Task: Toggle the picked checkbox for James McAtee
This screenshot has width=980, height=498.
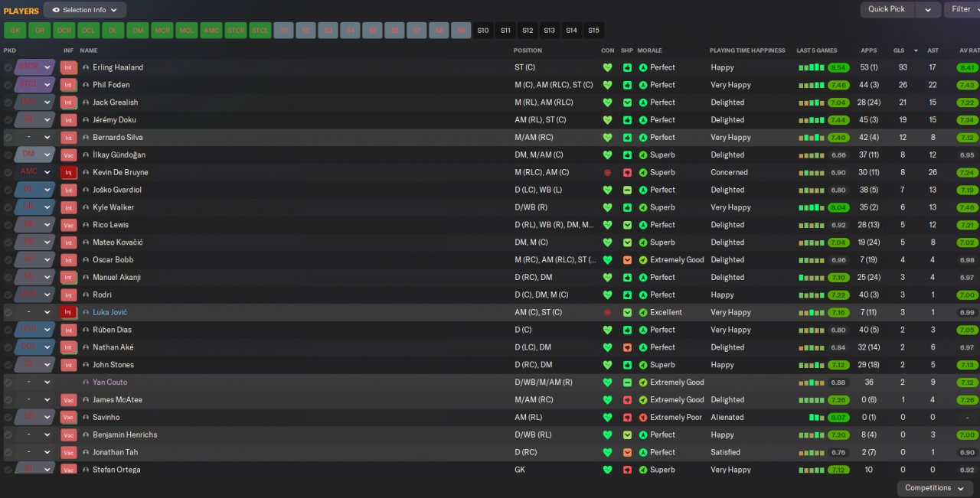Action: coord(8,399)
